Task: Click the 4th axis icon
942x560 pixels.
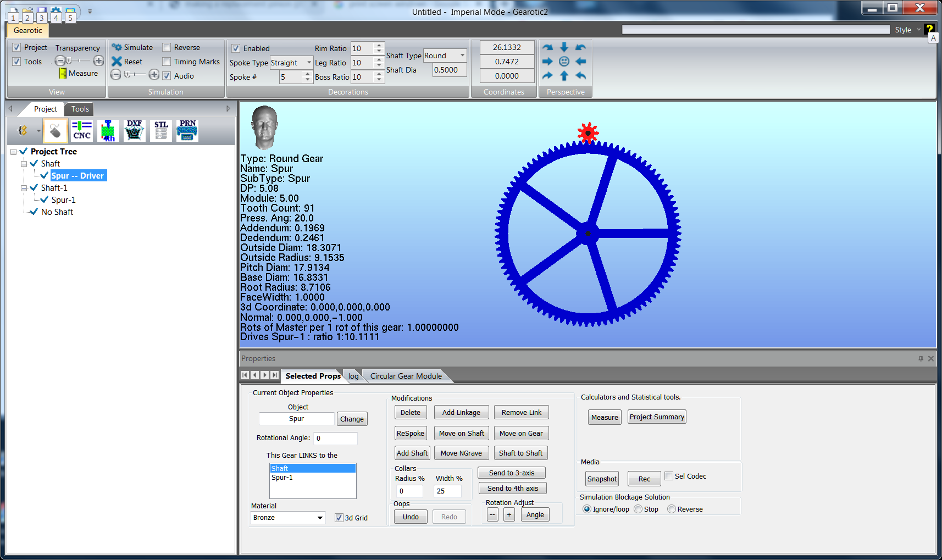Action: [108, 131]
